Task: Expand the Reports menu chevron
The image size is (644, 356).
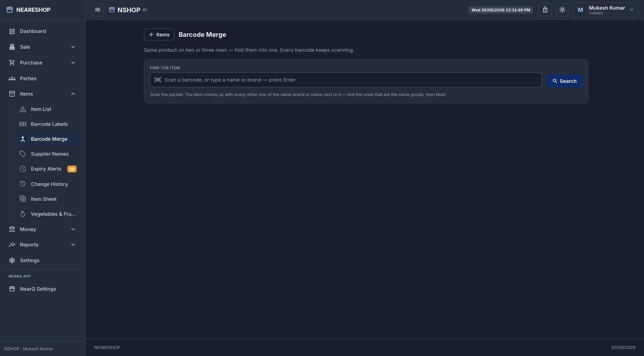Action: pos(73,245)
